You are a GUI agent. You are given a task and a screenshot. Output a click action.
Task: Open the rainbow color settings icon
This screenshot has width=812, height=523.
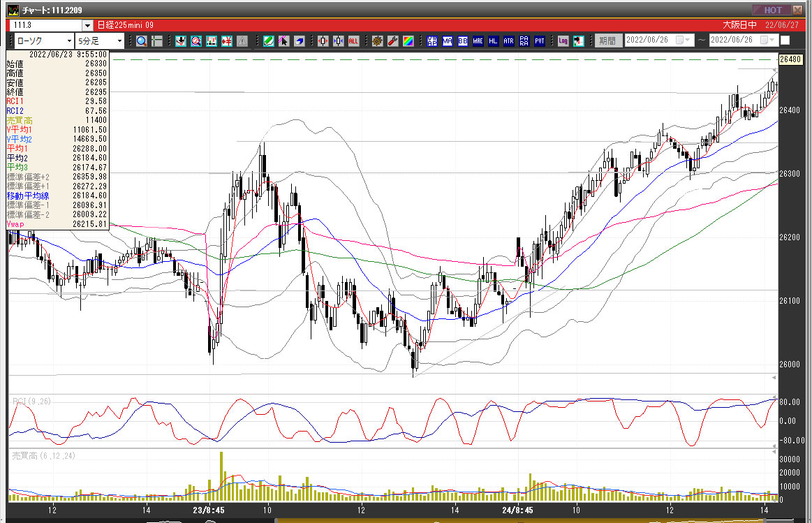point(408,41)
